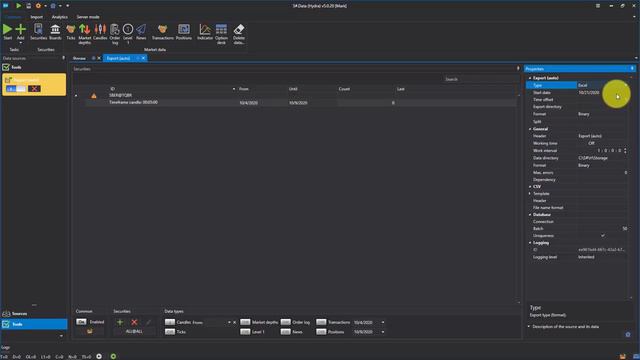
Task: Switch to the Import ribbon tab
Action: click(x=36, y=17)
